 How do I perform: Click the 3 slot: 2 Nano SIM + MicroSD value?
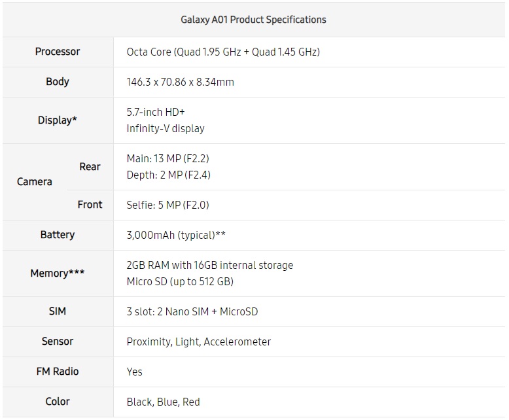tap(192, 311)
